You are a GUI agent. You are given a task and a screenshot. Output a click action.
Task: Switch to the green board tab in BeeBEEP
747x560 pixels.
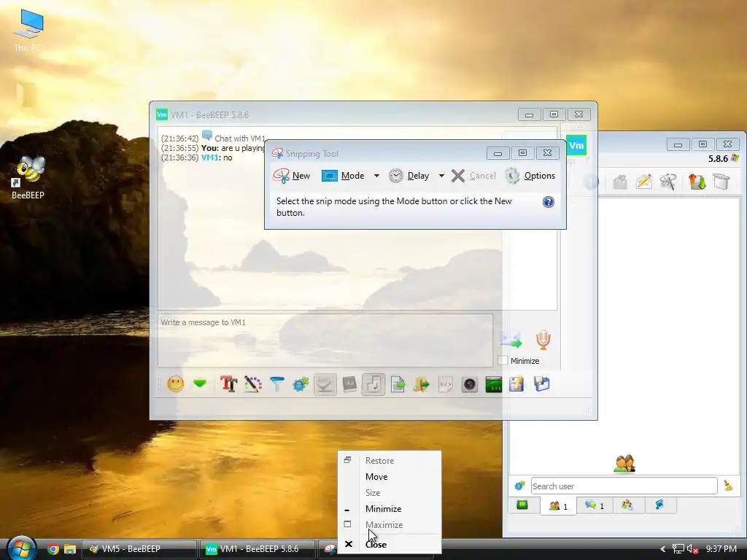tap(522, 505)
